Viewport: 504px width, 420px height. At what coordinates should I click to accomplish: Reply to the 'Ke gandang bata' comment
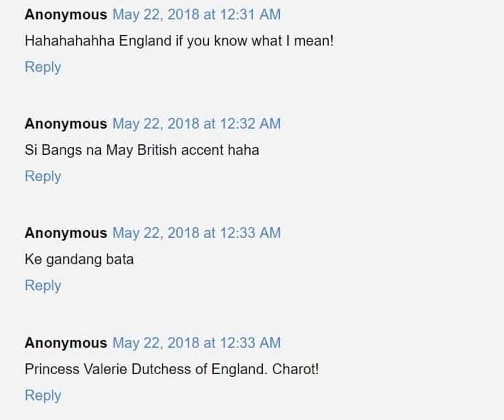coord(42,285)
